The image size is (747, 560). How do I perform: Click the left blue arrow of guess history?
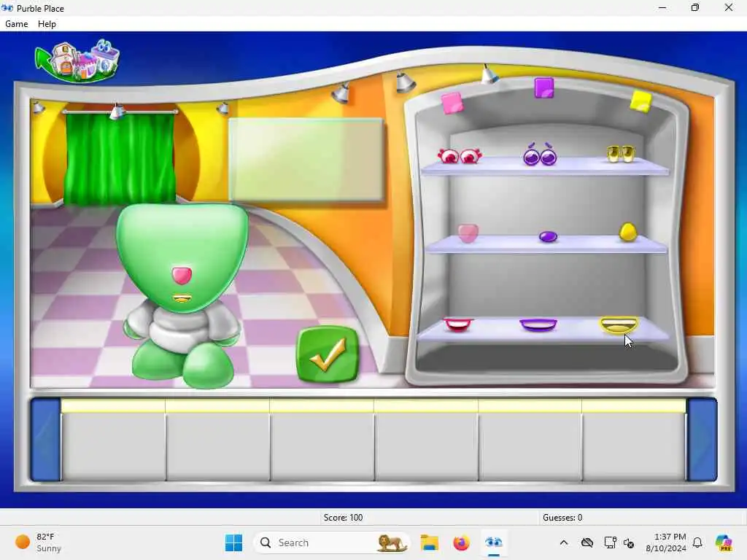[x=46, y=440]
